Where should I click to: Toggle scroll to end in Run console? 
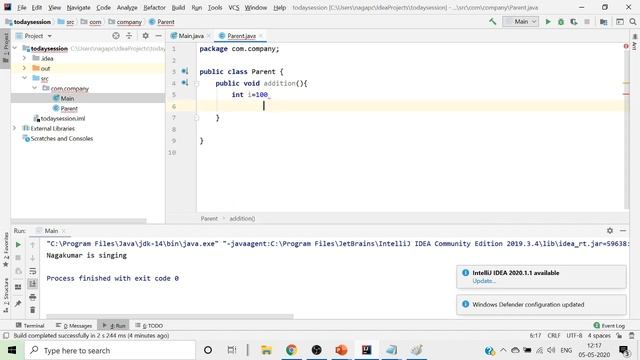(x=33, y=284)
